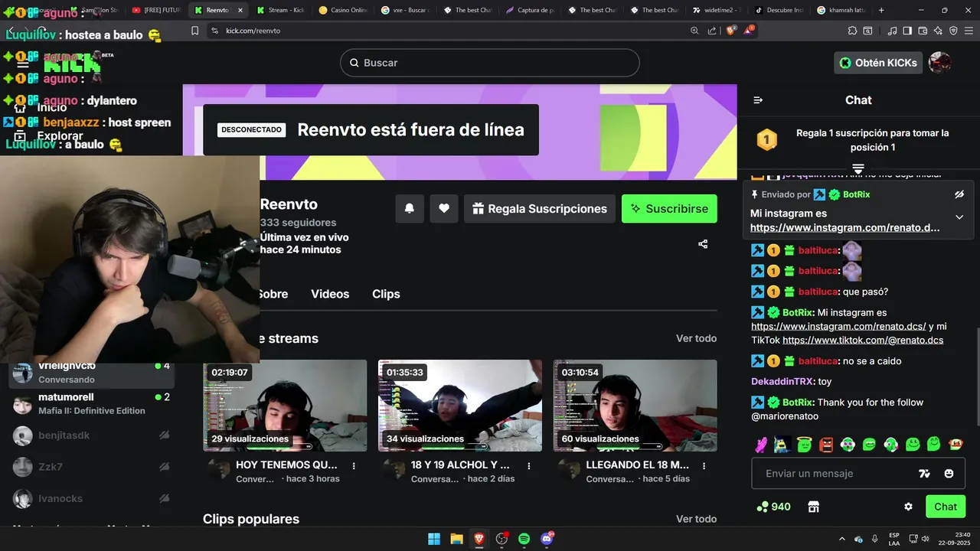Switch to the Videos tab
Image resolution: width=980 pixels, height=551 pixels.
pos(330,294)
